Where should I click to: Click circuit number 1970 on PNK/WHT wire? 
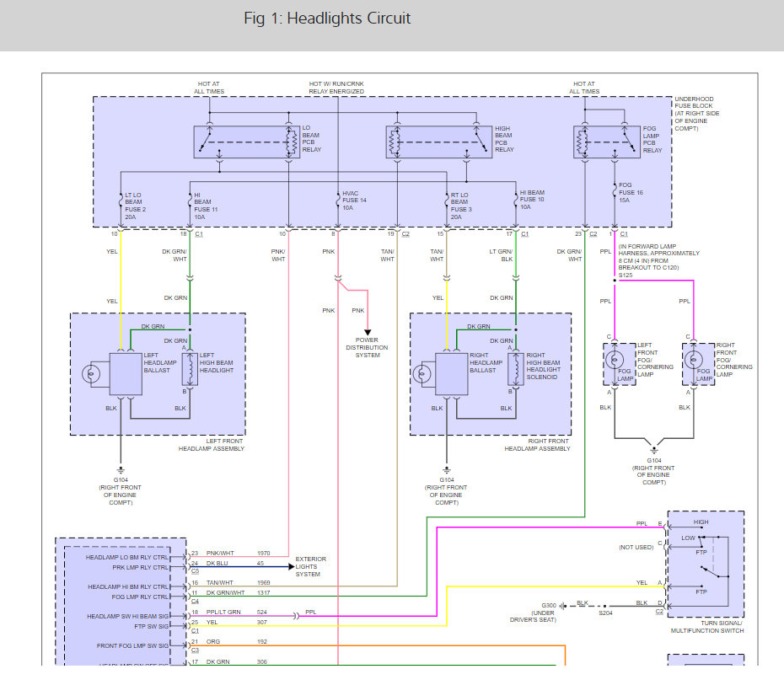coord(264,553)
